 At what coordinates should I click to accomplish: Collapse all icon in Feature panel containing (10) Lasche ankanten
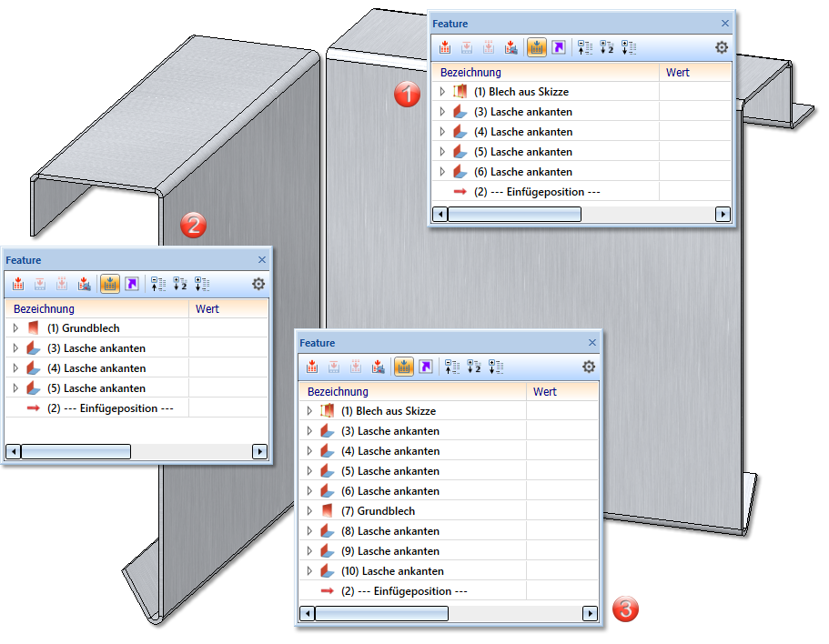coord(452,367)
